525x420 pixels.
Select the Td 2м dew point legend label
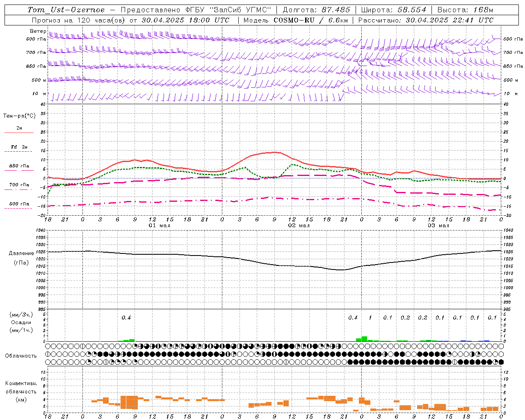point(19,147)
